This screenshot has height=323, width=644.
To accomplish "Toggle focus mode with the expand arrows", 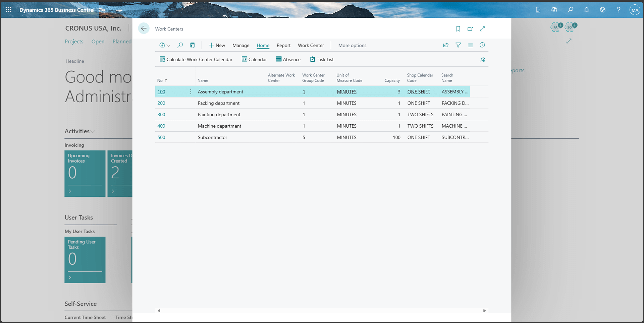I will [x=482, y=29].
